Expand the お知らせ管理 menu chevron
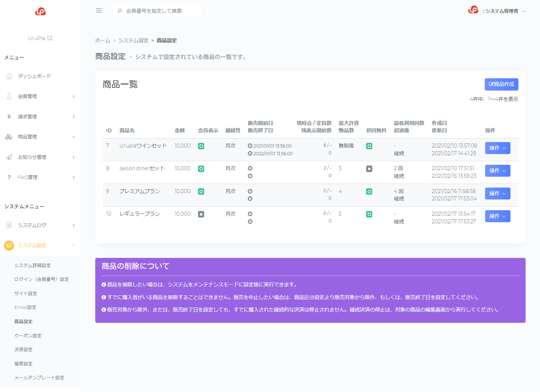540x392 pixels. tap(74, 157)
